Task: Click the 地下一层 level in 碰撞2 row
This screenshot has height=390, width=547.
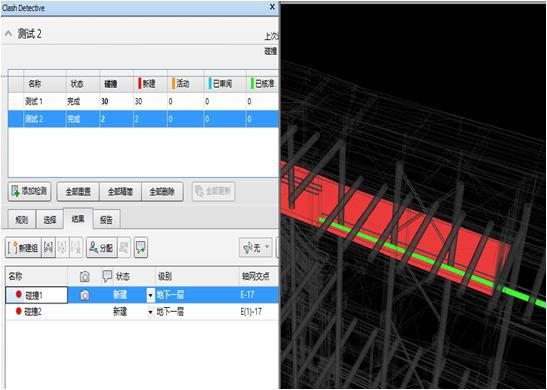Action: pos(170,311)
